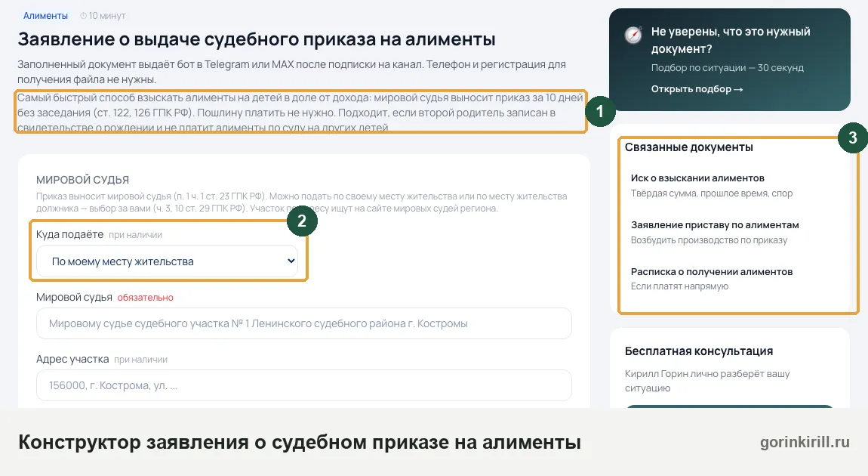Click the Бесплатная консультация heading

(x=699, y=351)
